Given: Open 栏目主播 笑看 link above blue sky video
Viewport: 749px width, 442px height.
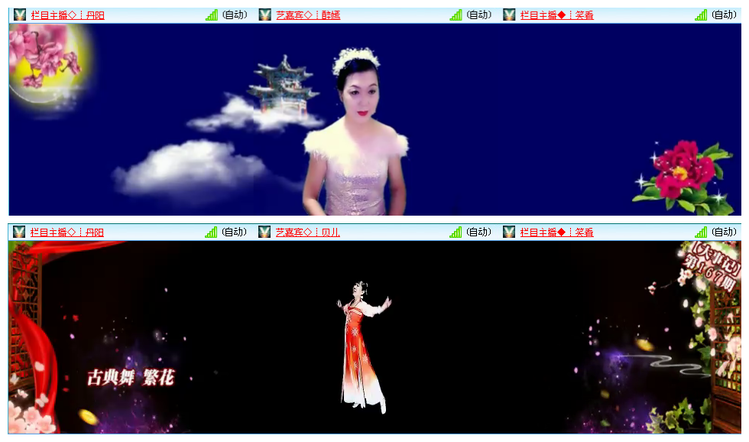Looking at the screenshot, I should [x=557, y=15].
